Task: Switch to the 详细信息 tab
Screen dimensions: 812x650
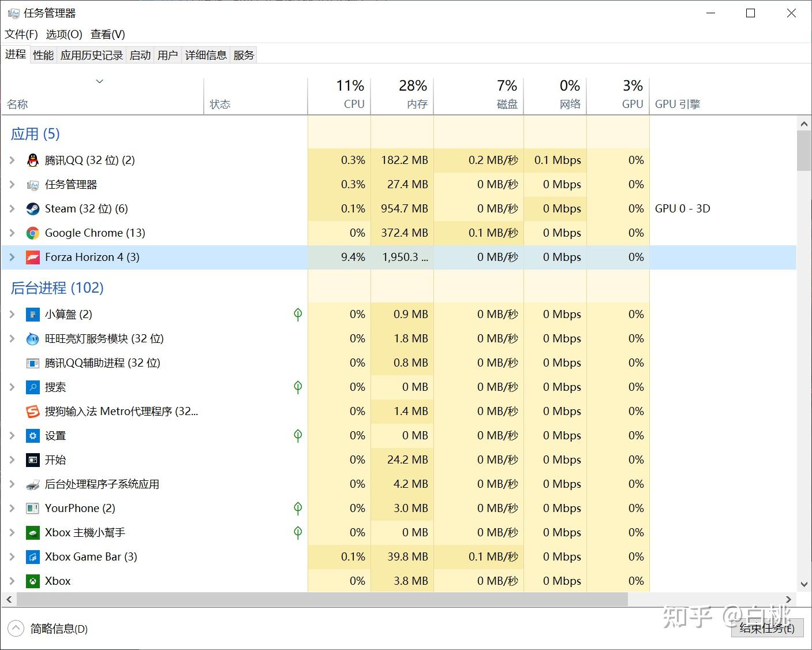Action: (x=205, y=54)
